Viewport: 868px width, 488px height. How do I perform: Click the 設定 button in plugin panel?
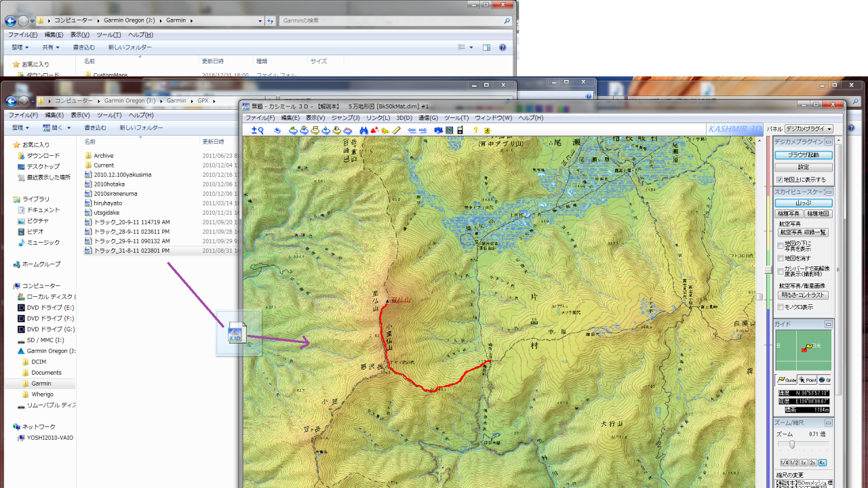[804, 167]
